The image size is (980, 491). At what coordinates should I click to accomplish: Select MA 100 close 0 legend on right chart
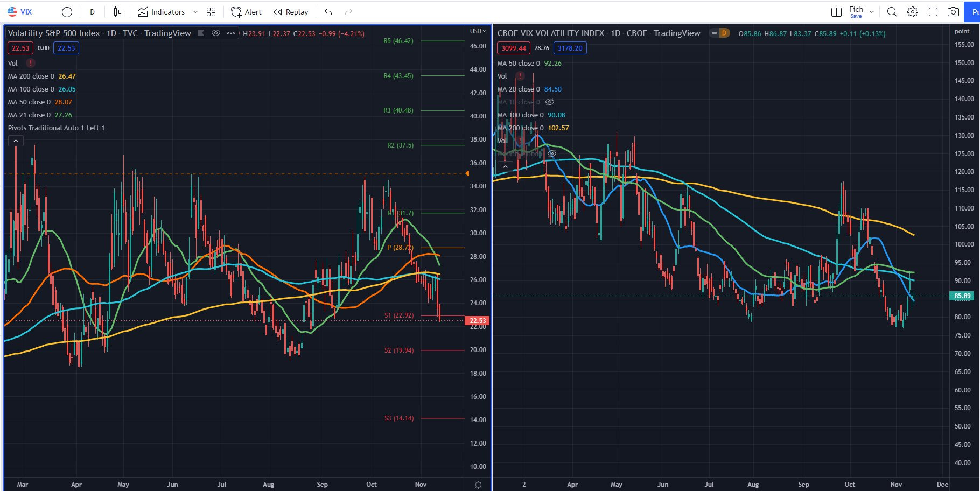tap(531, 115)
